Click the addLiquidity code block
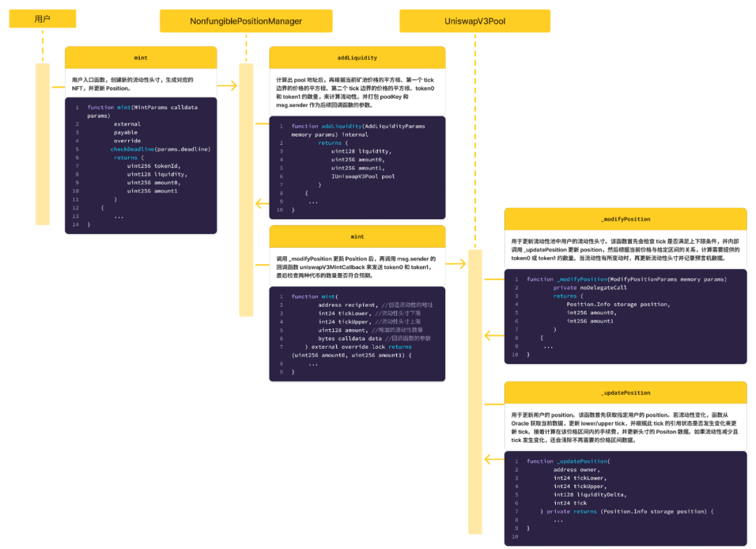The height and width of the screenshot is (549, 756). (x=357, y=167)
